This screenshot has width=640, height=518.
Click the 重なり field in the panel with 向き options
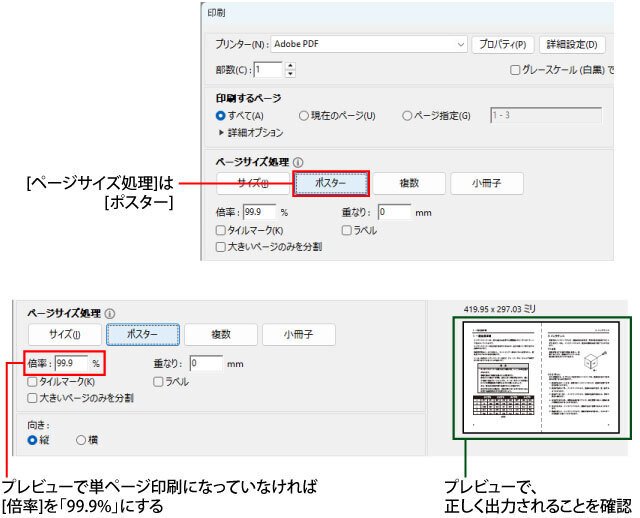click(x=206, y=363)
